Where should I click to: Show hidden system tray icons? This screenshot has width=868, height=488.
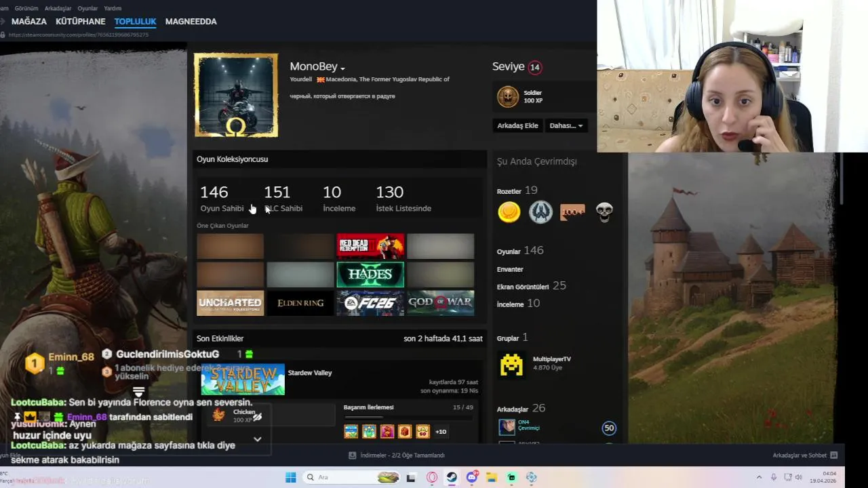coord(759,477)
